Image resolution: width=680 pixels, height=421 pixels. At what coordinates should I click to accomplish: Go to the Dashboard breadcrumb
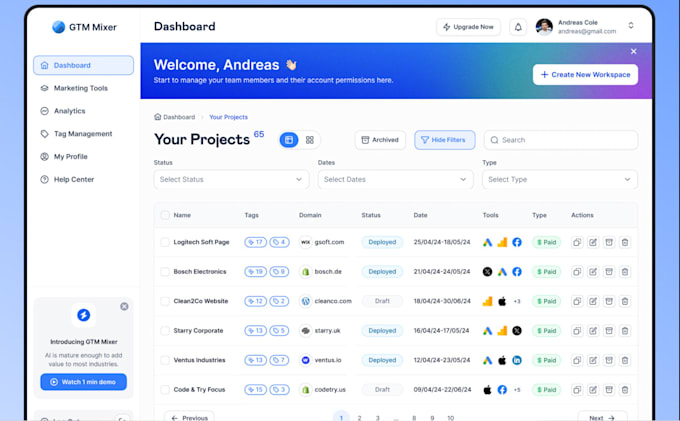tap(175, 117)
